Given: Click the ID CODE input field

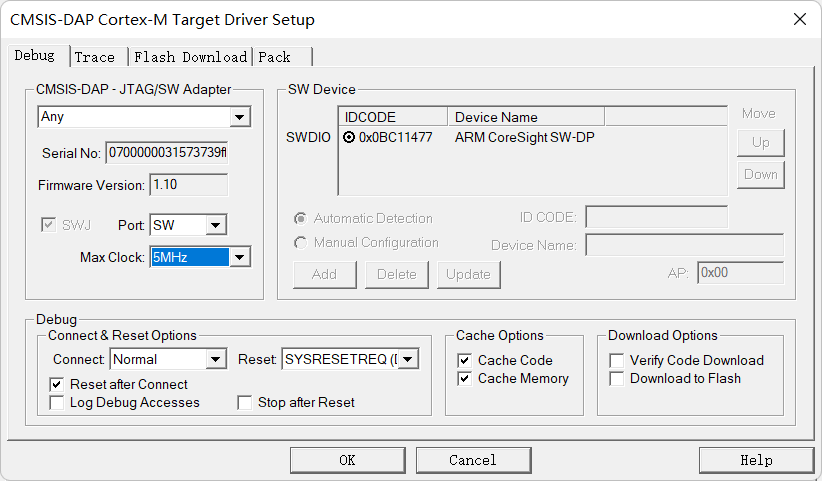Looking at the screenshot, I should click(x=657, y=217).
